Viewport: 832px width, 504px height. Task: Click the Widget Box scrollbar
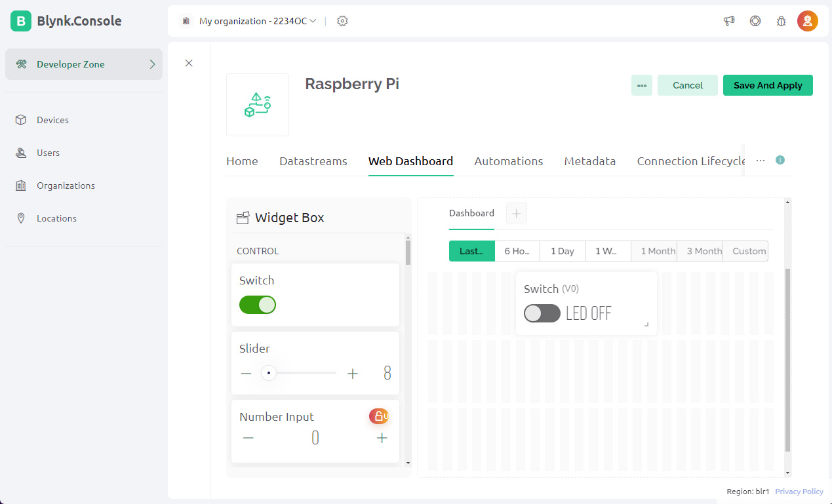coord(408,252)
